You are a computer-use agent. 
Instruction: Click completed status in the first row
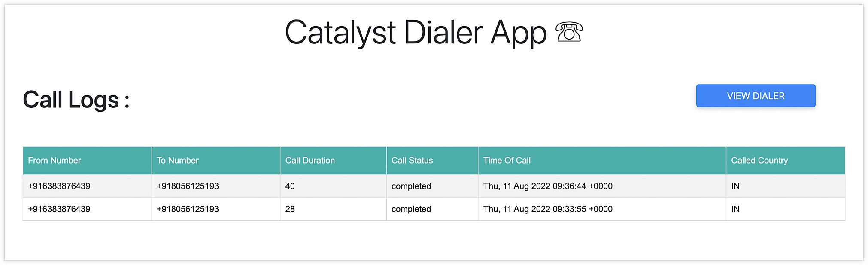411,186
